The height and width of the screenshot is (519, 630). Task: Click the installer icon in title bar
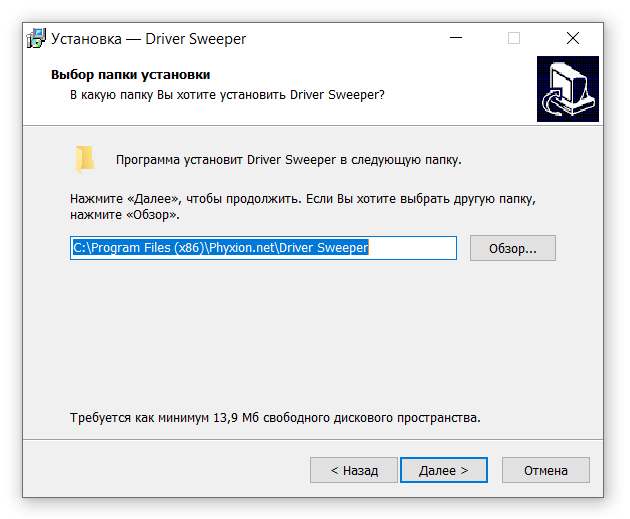36,38
